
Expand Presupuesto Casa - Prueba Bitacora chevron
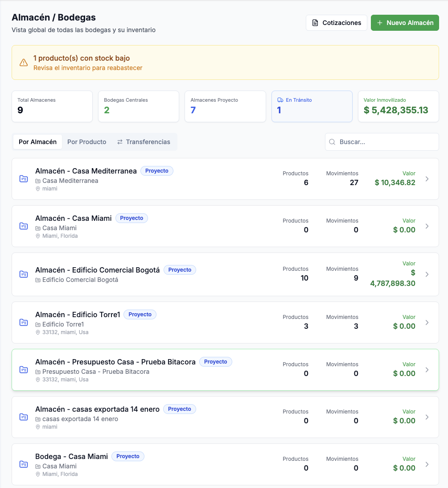tap(427, 370)
